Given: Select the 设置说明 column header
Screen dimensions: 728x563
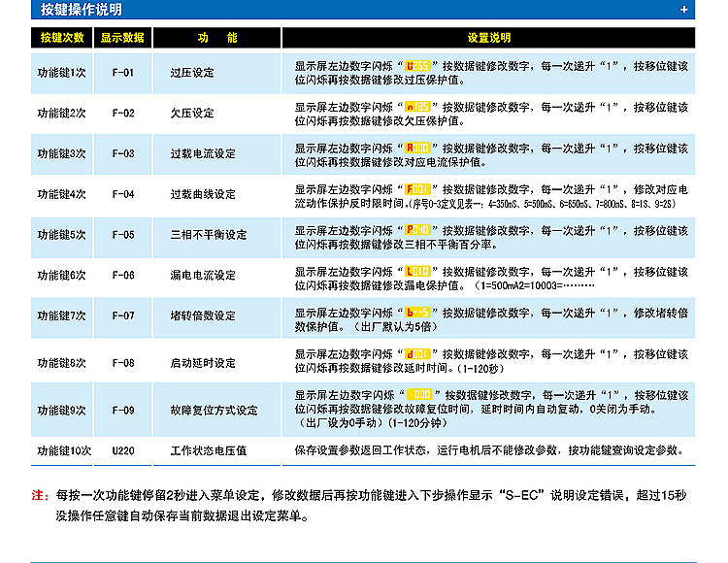Looking at the screenshot, I should pyautogui.click(x=488, y=38).
